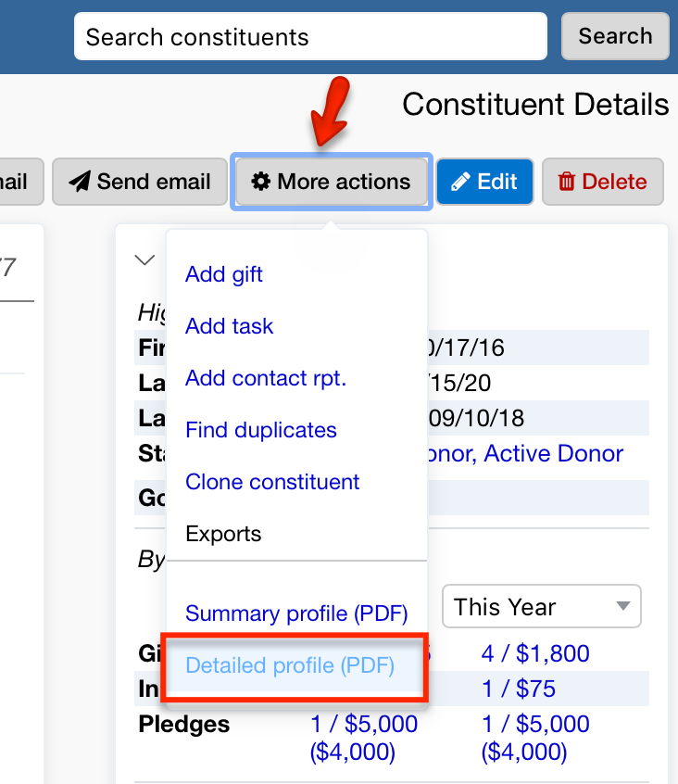Collapse the giving summary chevron
Viewport: 678px width, 784px height.
pos(144,260)
